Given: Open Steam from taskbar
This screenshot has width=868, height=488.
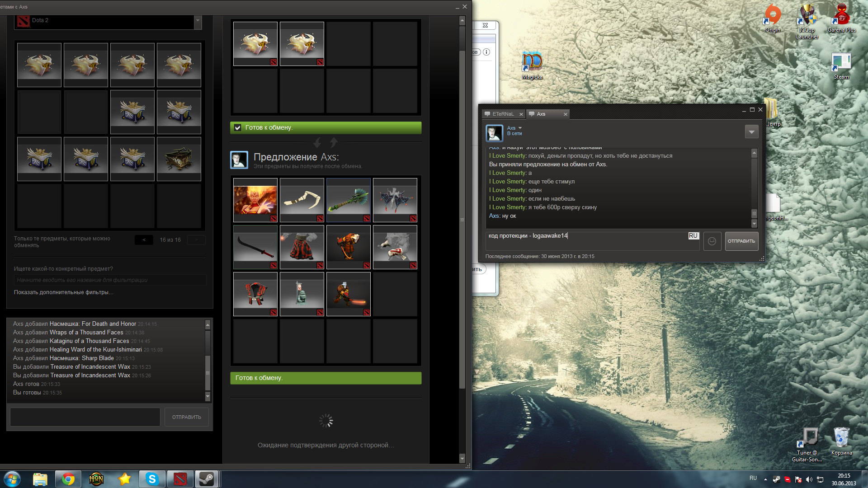Looking at the screenshot, I should (x=207, y=479).
